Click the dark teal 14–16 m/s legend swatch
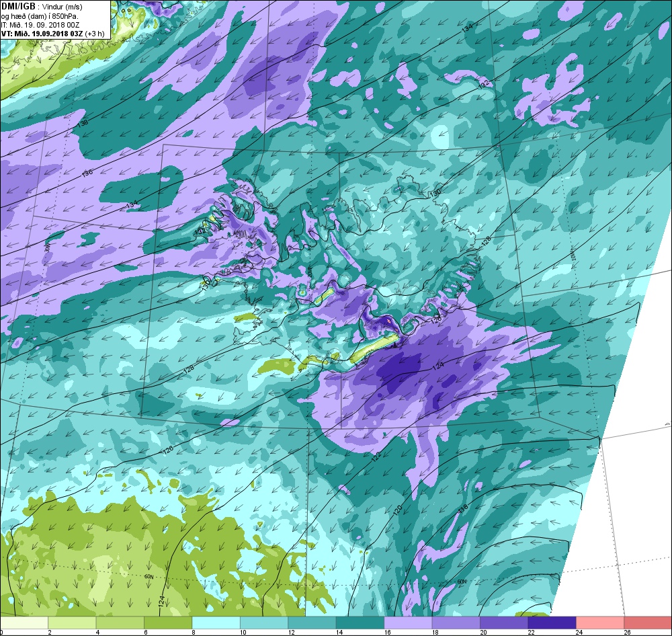The image size is (672, 636). click(360, 623)
